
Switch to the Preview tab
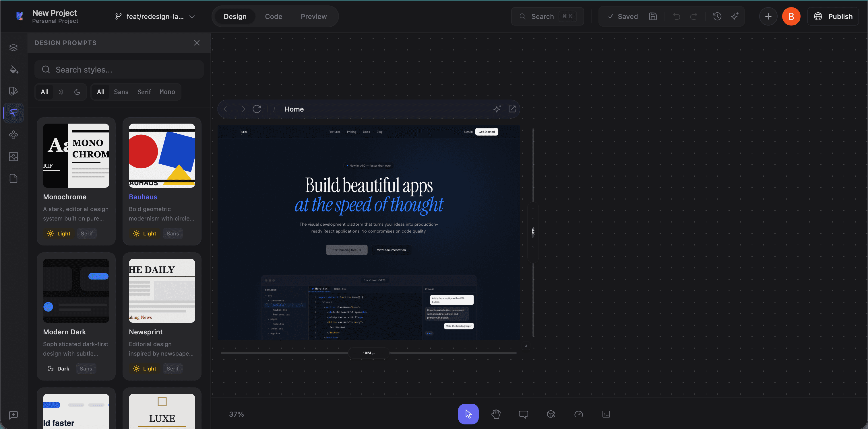pos(314,17)
